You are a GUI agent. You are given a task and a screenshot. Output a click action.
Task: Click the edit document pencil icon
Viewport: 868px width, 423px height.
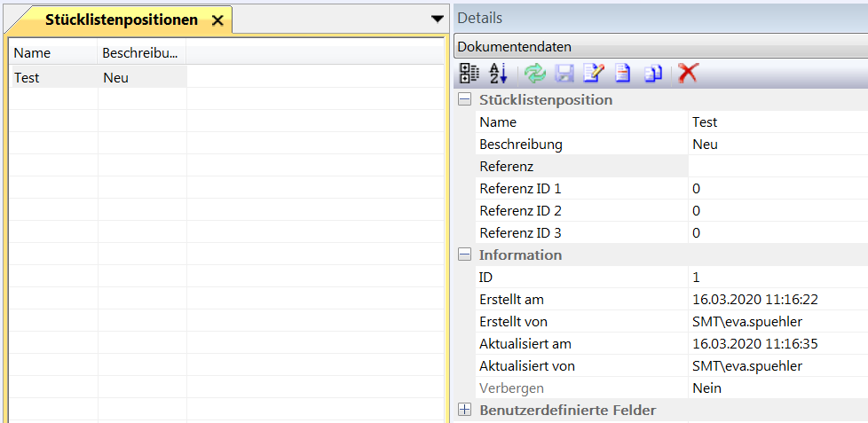[594, 74]
